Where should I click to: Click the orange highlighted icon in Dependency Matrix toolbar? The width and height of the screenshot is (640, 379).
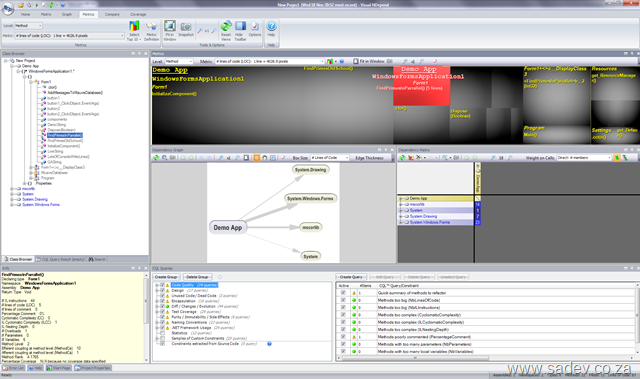(x=617, y=158)
